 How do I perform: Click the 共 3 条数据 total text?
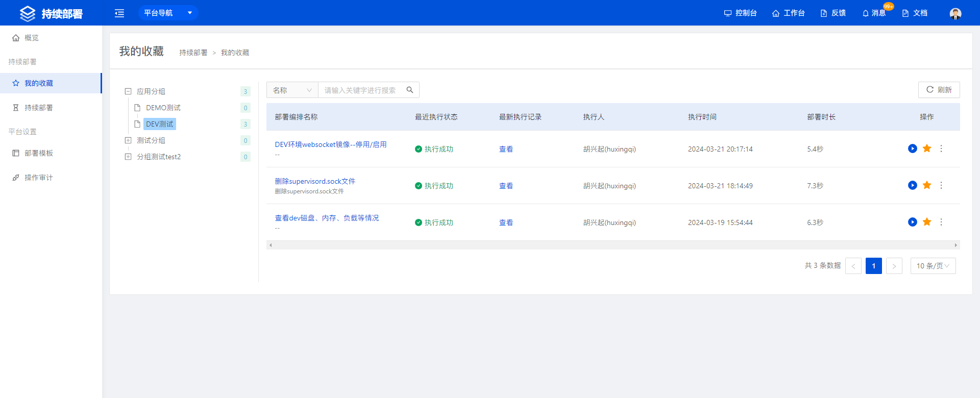823,265
